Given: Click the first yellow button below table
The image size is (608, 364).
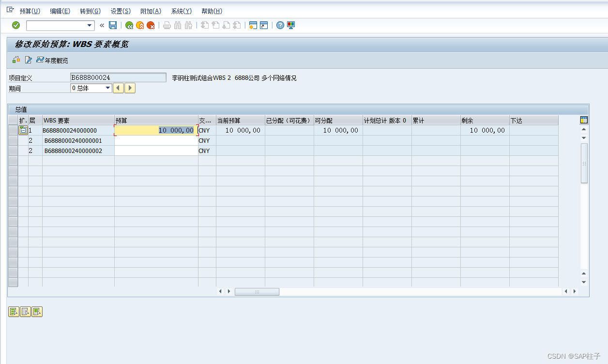Looking at the screenshot, I should click(x=14, y=312).
